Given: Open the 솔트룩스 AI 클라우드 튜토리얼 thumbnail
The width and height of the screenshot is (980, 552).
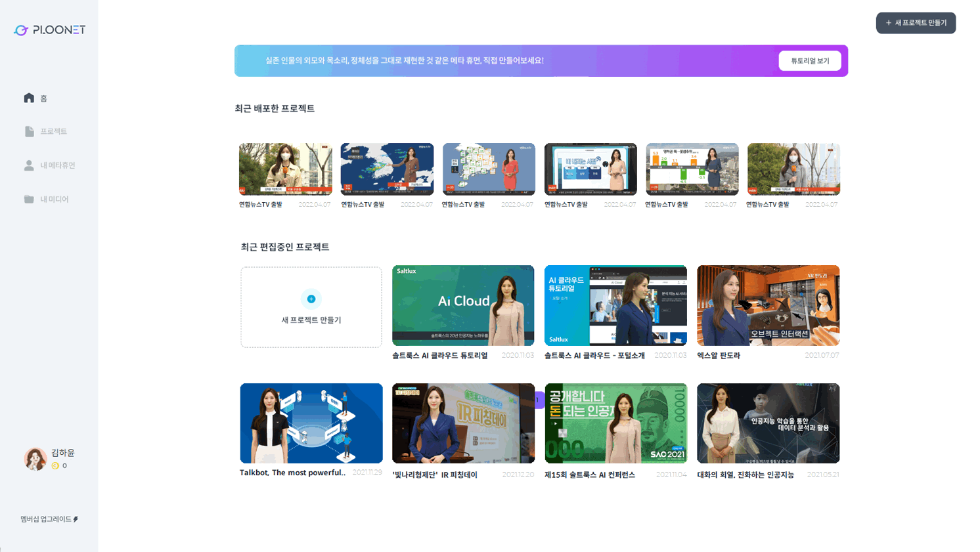Looking at the screenshot, I should tap(463, 305).
